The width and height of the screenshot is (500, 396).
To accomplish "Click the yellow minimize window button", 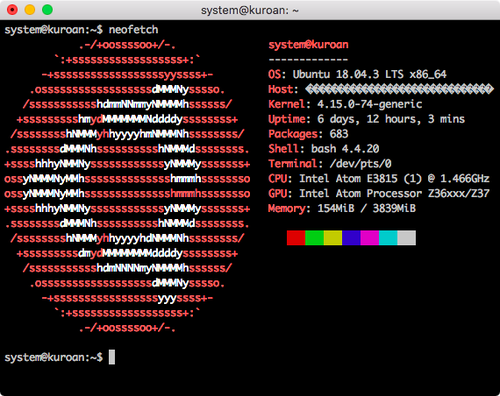I will point(30,10).
